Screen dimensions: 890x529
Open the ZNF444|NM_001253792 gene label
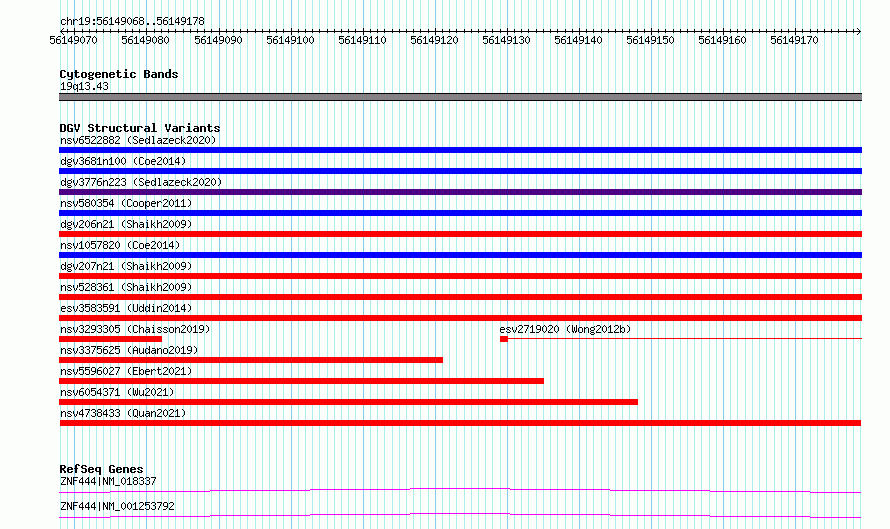[x=117, y=506]
